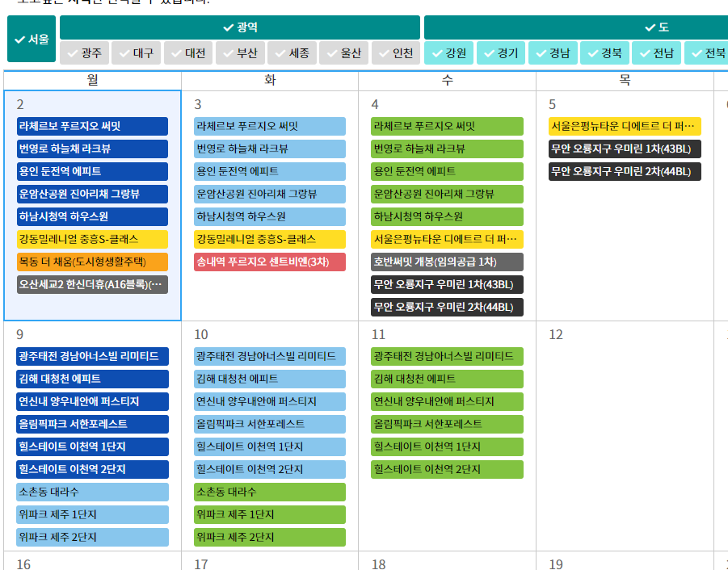Open 강동밀레니얼 중흥S-클래스 on day 3

point(270,239)
